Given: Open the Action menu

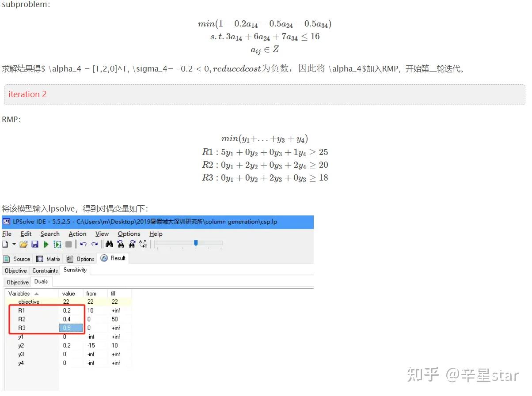Looking at the screenshot, I should (x=77, y=234).
